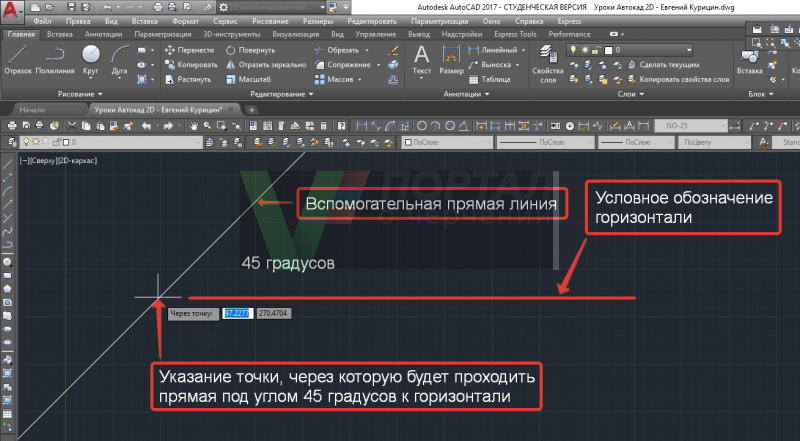The width and height of the screenshot is (800, 441).
Task: Click Вставка block insert button
Action: point(749,61)
